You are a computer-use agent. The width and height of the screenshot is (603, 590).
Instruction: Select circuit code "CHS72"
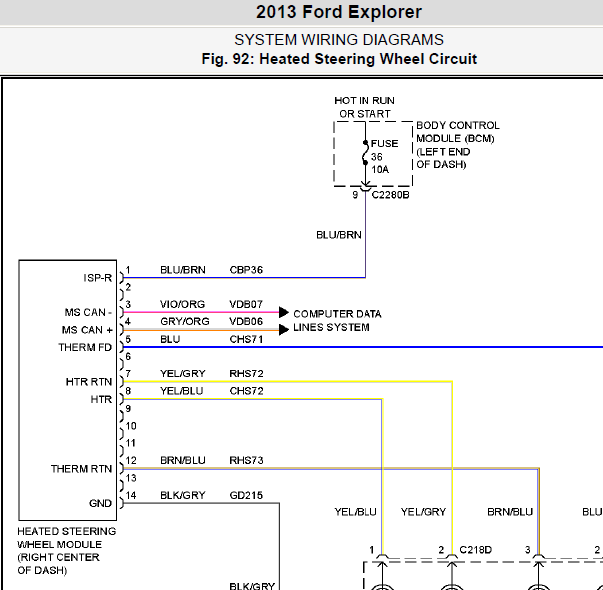pos(246,391)
